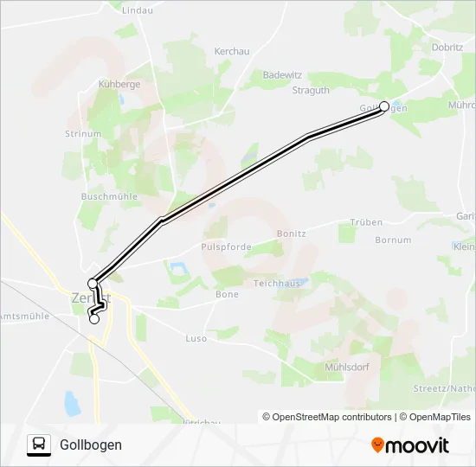Select the northern Zerbst stop marker
476x467 pixels.
[93, 284]
